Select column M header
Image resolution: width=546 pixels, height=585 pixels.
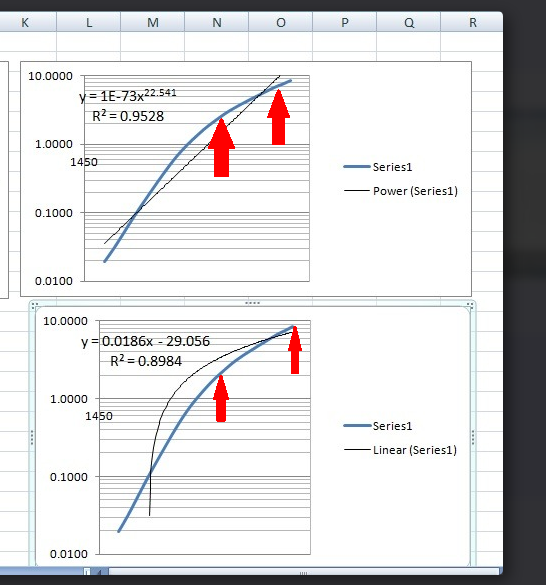pos(153,22)
